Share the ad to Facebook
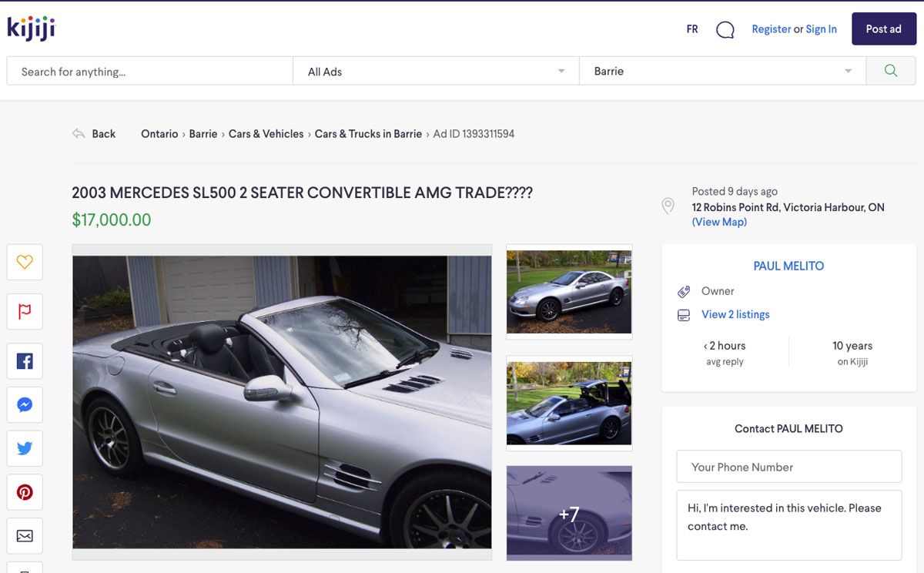This screenshot has width=924, height=573. [24, 360]
